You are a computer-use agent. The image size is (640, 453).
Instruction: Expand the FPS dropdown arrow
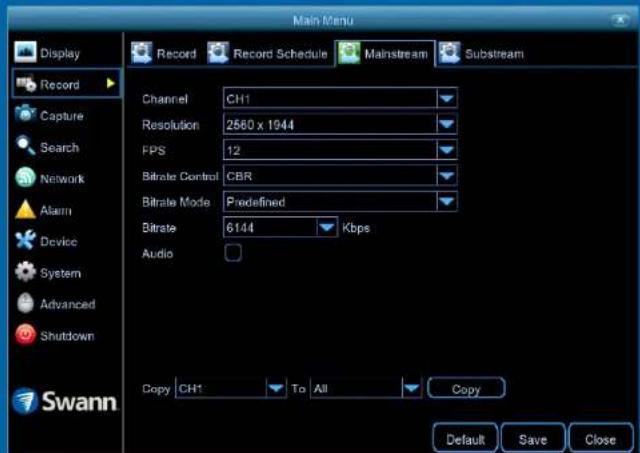pyautogui.click(x=447, y=150)
